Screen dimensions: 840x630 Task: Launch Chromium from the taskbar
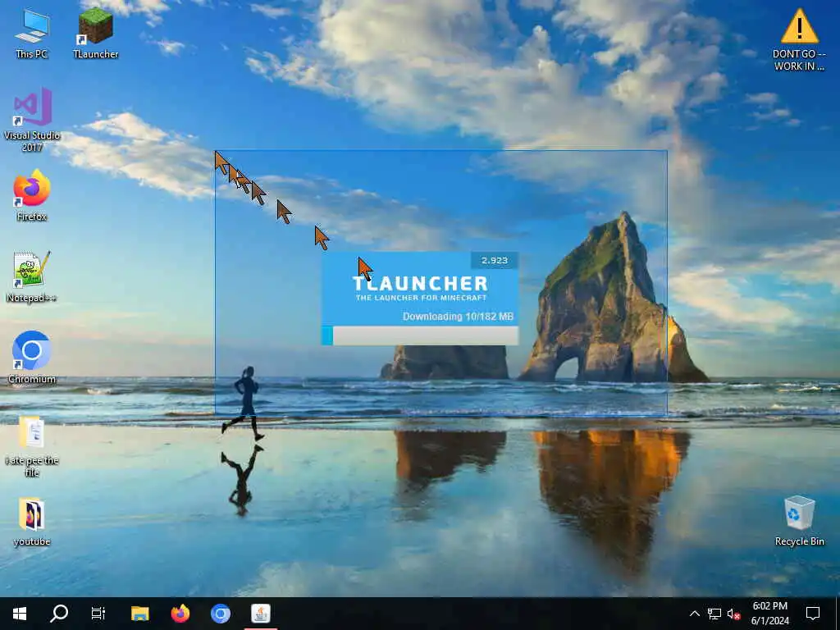tap(220, 614)
